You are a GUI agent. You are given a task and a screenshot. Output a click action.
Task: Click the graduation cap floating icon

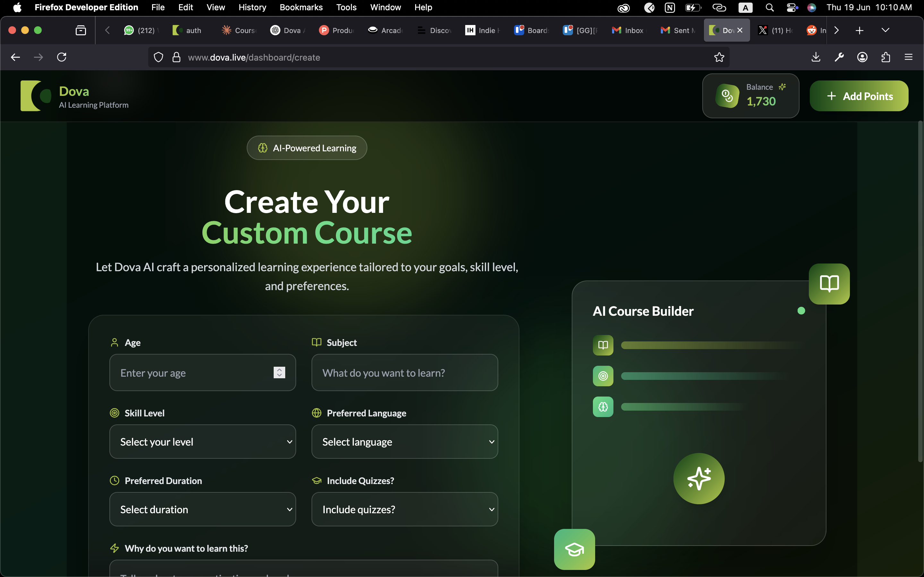pyautogui.click(x=574, y=549)
